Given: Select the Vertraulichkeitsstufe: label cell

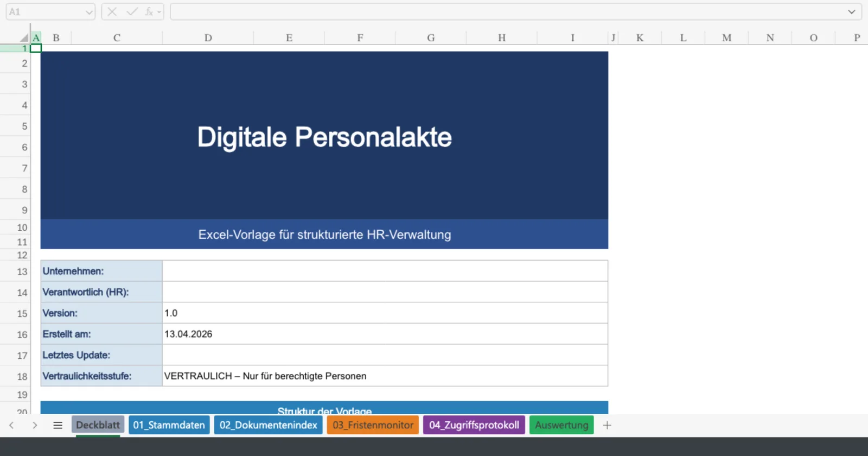Looking at the screenshot, I should click(x=101, y=376).
